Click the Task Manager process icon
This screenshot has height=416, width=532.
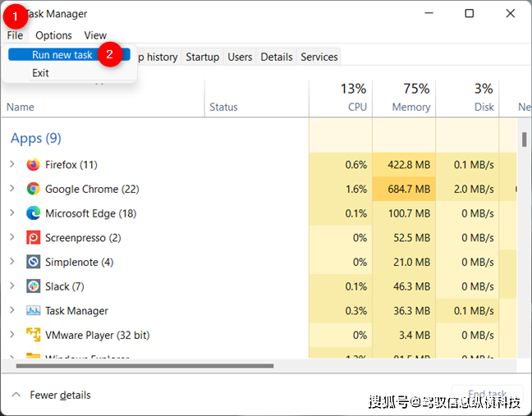coord(33,310)
